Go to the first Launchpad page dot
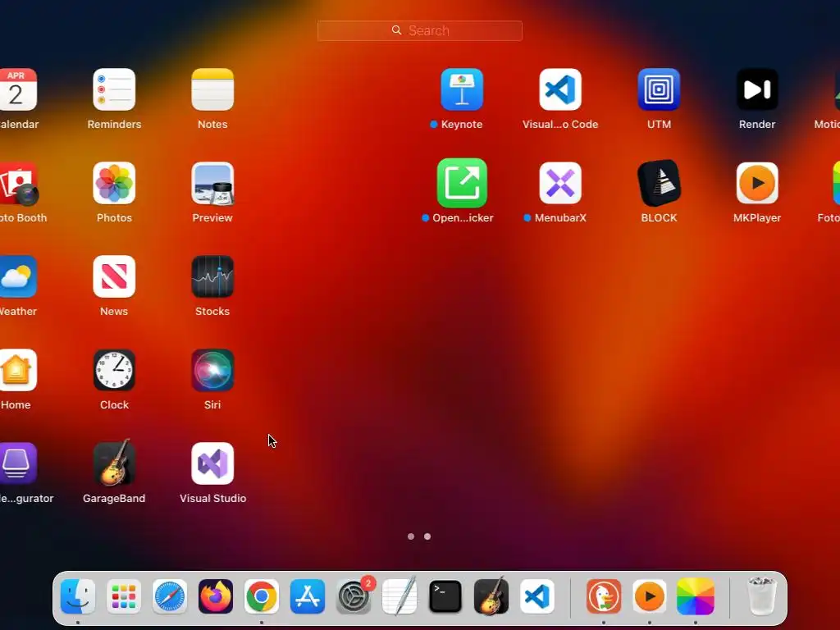 click(x=411, y=536)
